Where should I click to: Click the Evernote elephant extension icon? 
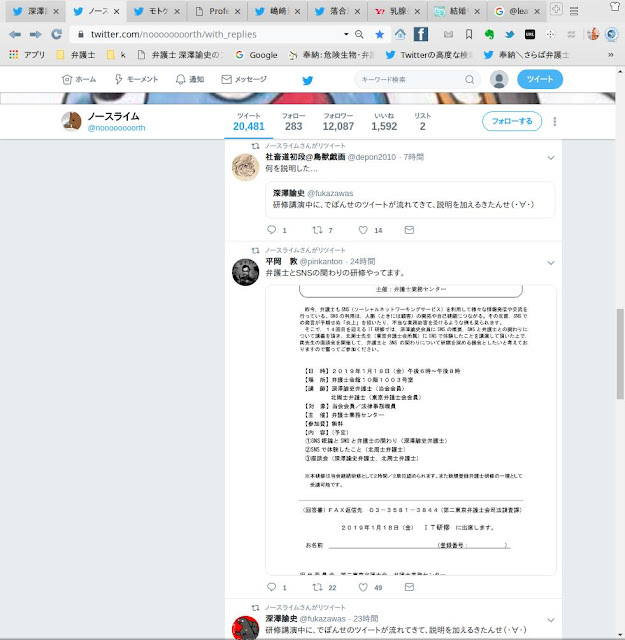489,35
